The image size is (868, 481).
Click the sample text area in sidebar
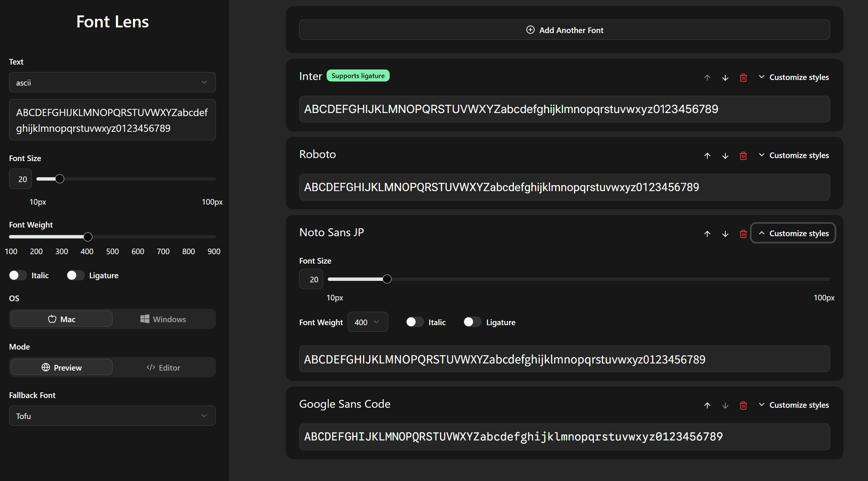112,120
